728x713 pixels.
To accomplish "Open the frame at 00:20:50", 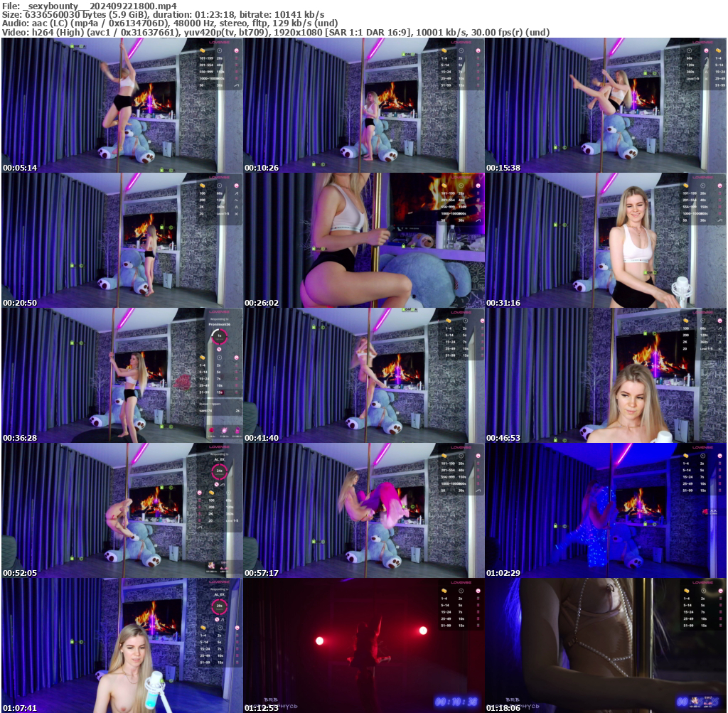I will point(122,240).
